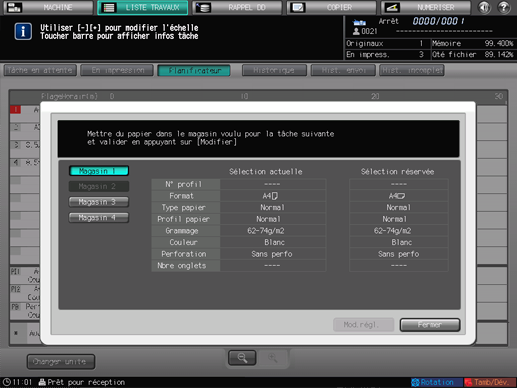Screen dimensions: 517x388
Task: Click the scanner icon on NUMERISER
Action: [392, 7]
